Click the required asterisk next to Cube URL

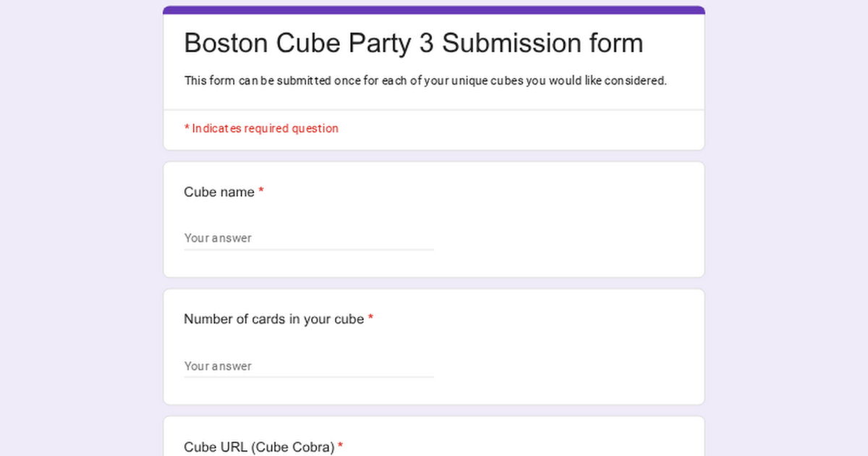click(x=340, y=447)
